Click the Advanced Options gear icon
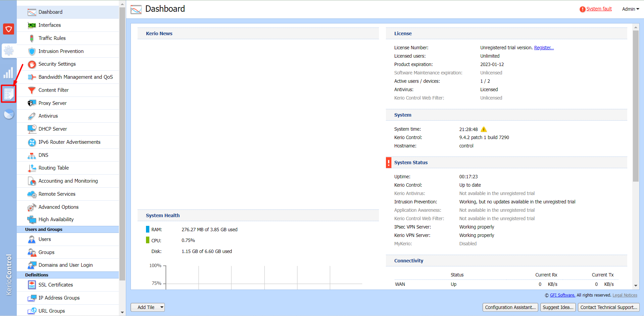Viewport: 644px width, 316px height. (x=32, y=207)
